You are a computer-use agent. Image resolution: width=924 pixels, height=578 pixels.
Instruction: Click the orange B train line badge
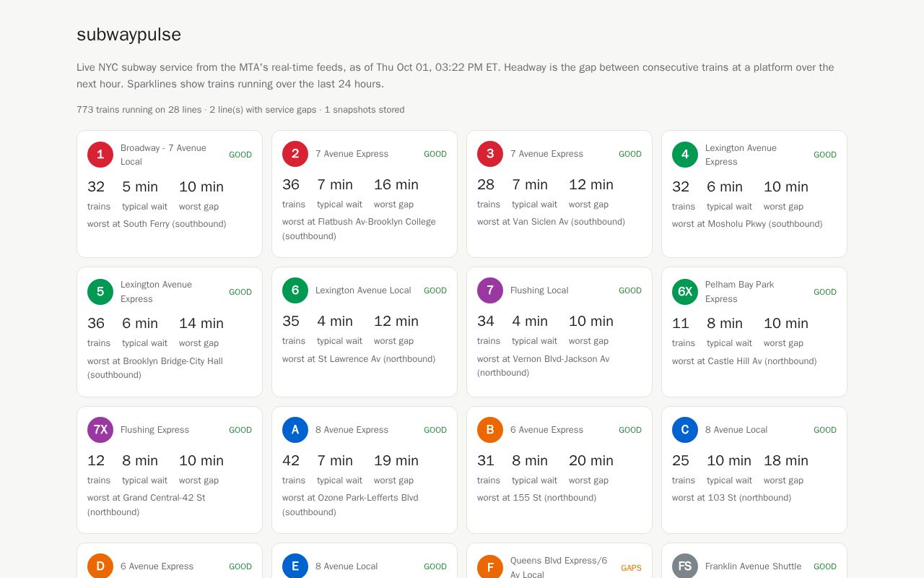[490, 430]
